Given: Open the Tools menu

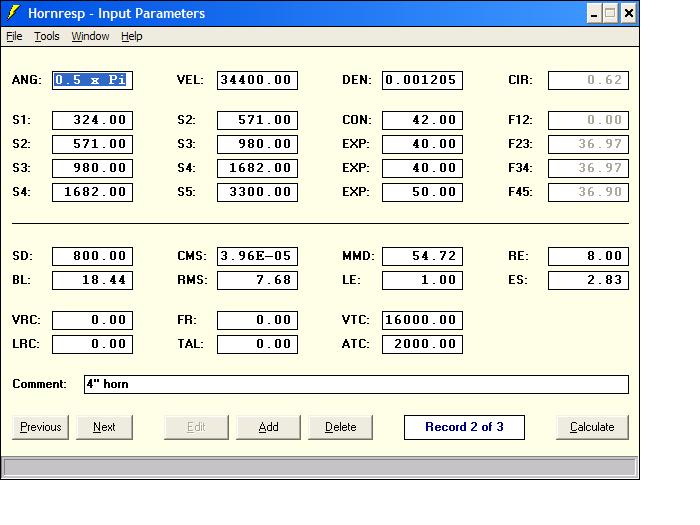Looking at the screenshot, I should click(47, 36).
